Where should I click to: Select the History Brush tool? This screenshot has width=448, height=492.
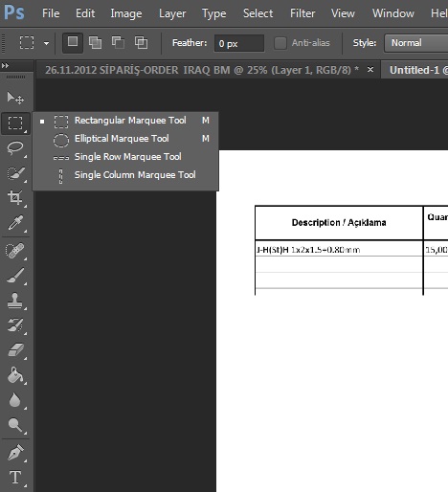click(15, 325)
